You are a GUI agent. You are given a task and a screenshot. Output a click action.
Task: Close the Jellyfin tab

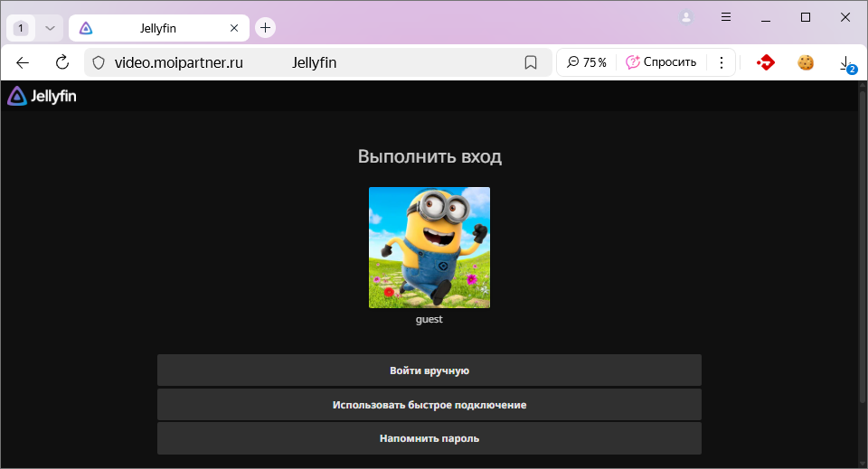[235, 28]
